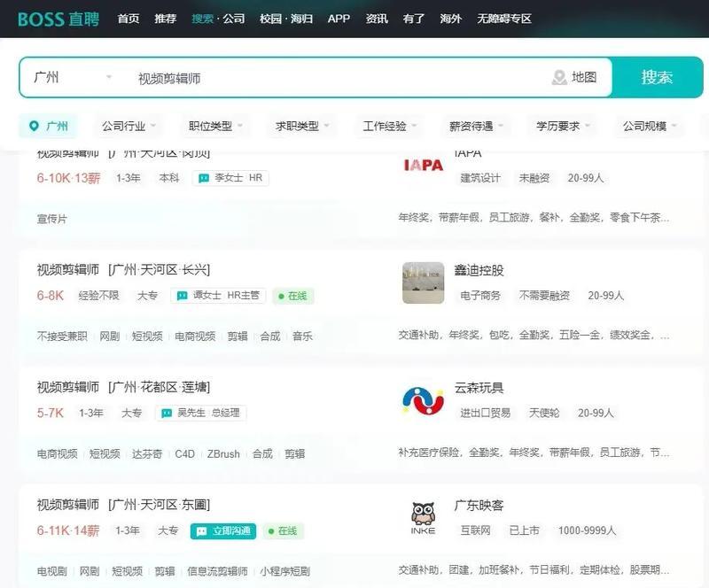
Task: Click the 1000-9999人 company size tag
Action: 587,530
